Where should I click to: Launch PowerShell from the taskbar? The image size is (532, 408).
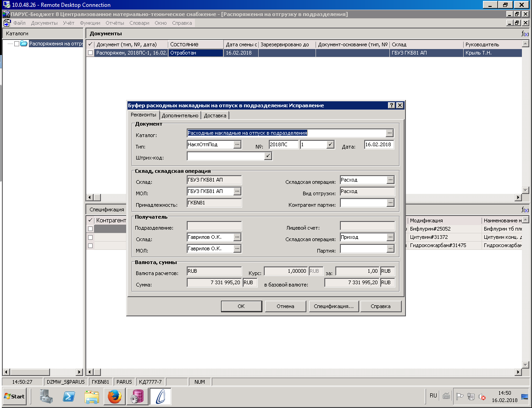click(69, 396)
